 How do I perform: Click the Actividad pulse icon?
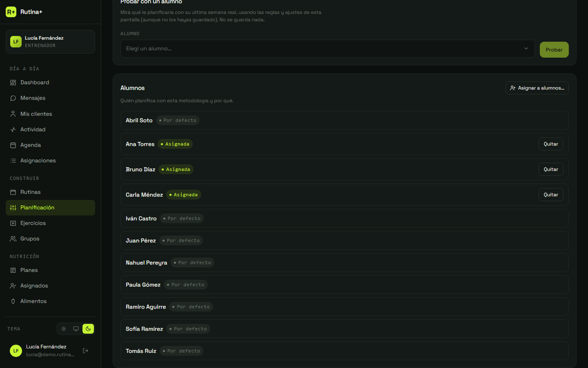coord(13,130)
